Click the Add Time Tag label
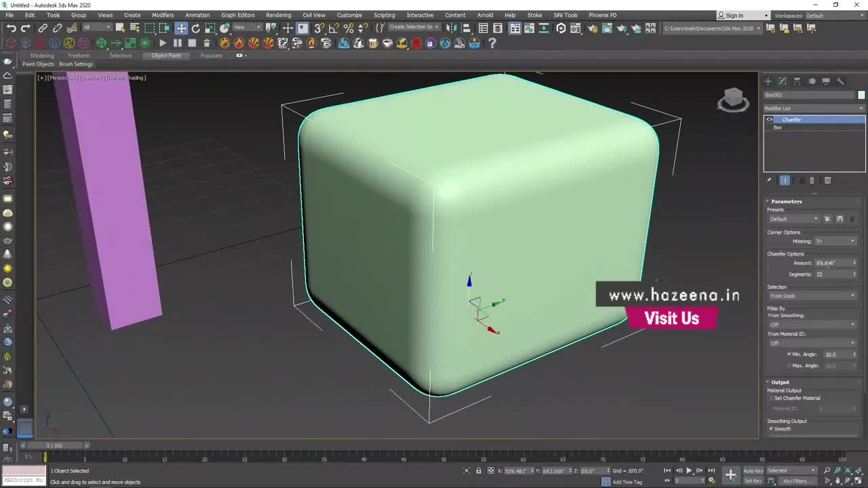 click(627, 482)
